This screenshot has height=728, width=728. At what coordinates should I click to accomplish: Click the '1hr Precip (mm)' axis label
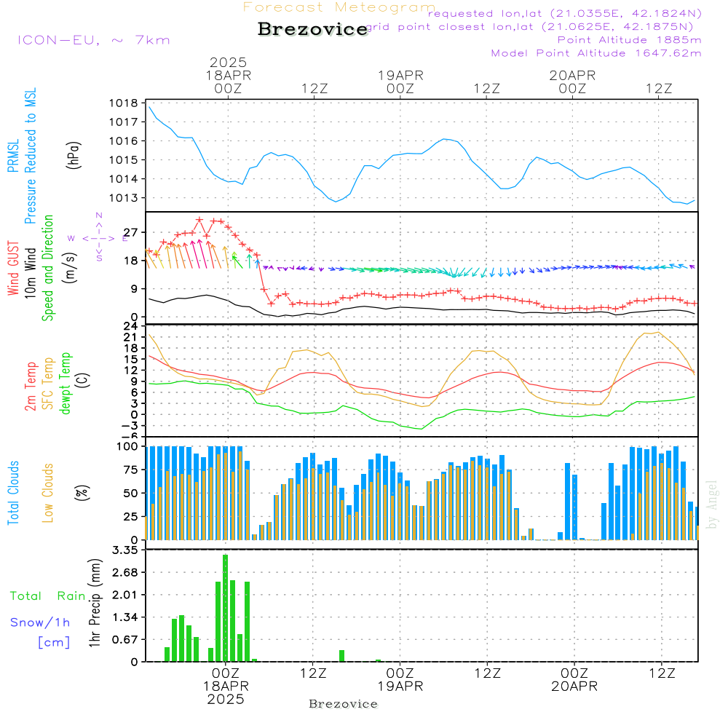click(95, 603)
